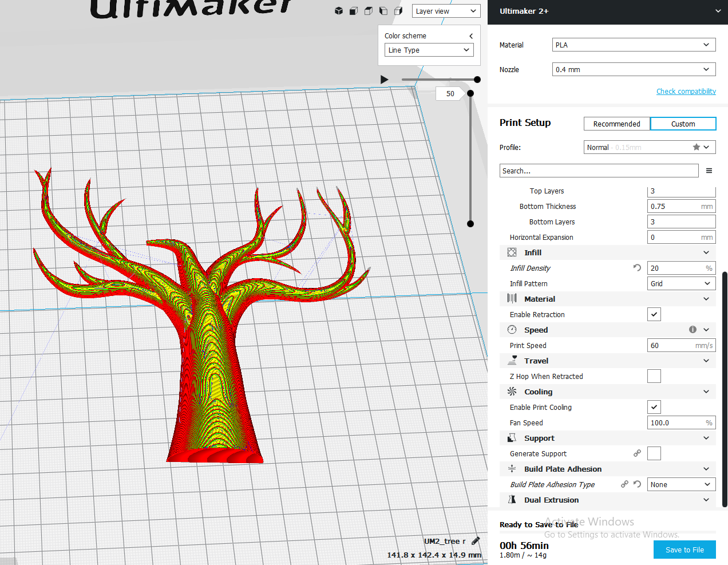
Task: Click the Bottom Thickness value field
Action: point(681,206)
